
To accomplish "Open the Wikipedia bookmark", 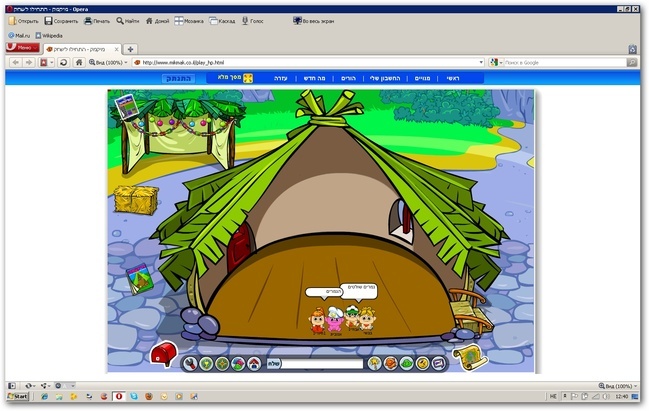I will pos(49,36).
